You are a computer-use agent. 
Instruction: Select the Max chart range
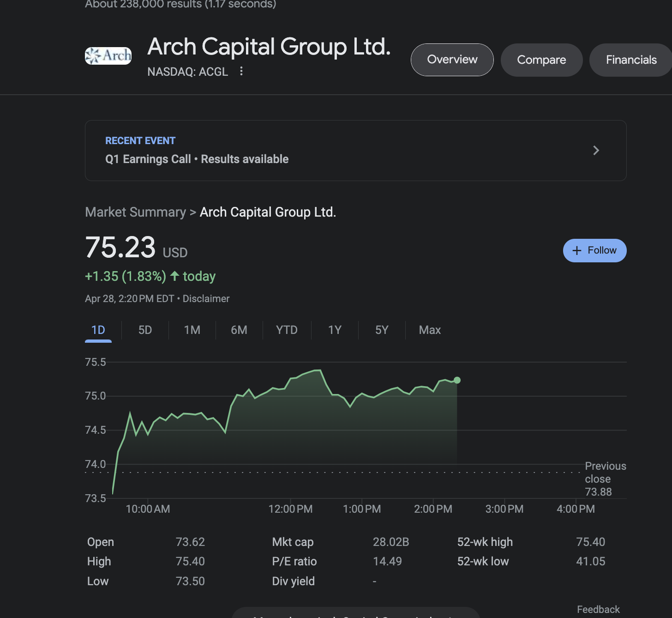pos(430,330)
